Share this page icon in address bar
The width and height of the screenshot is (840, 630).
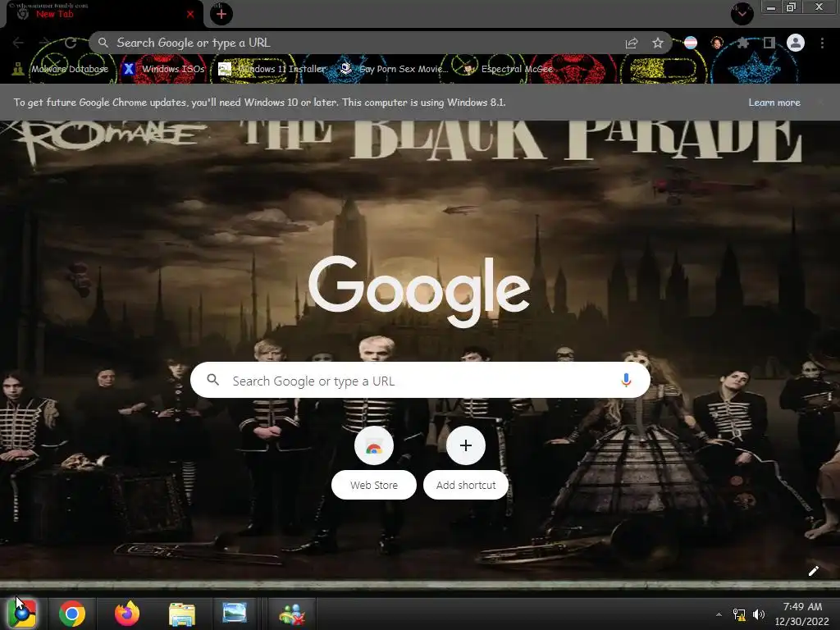[x=632, y=43]
